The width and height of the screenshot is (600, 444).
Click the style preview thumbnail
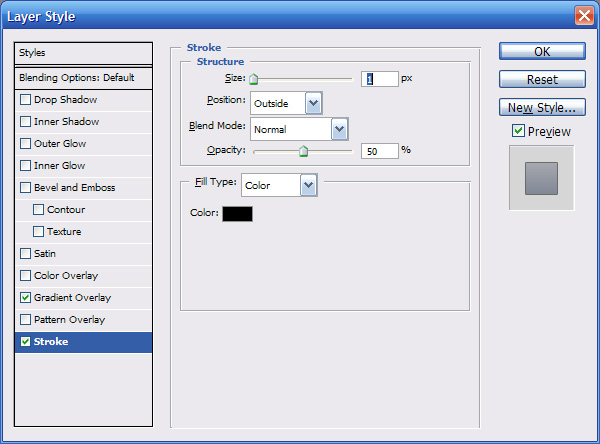click(x=541, y=178)
